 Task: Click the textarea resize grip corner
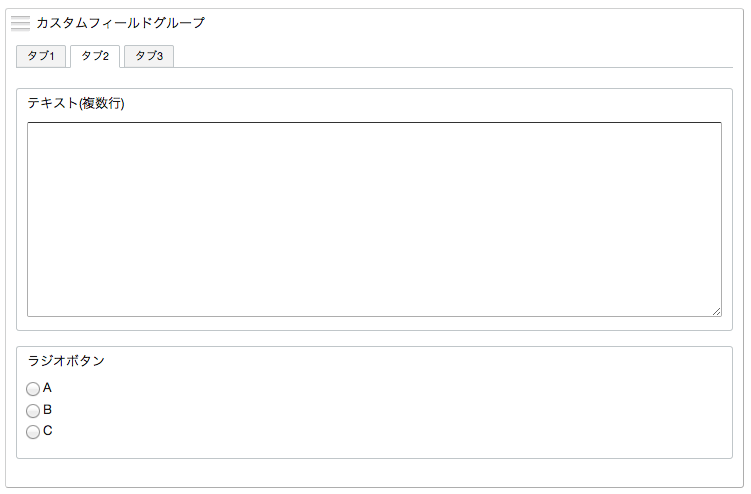(x=717, y=311)
